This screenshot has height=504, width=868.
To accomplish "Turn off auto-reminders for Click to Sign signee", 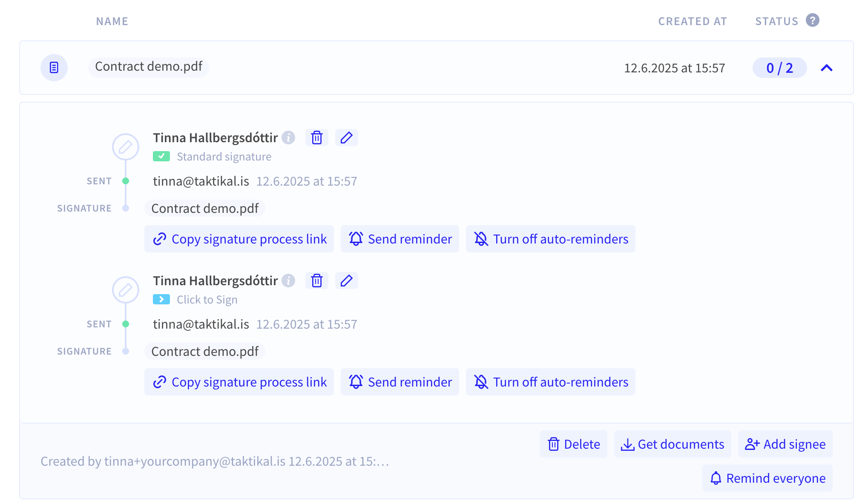I will (x=551, y=382).
